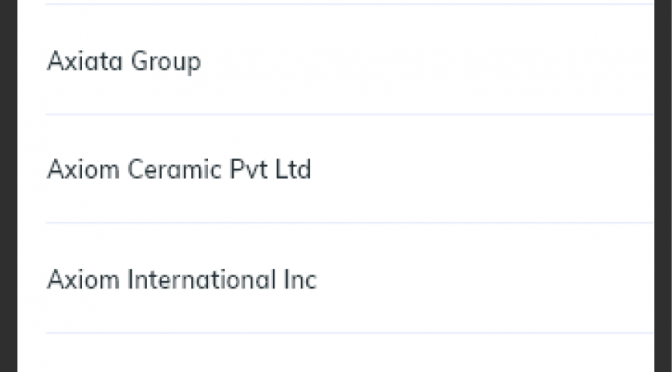
Task: Open the Axiom Ceramic Pvt Ltd row
Action: point(349,169)
